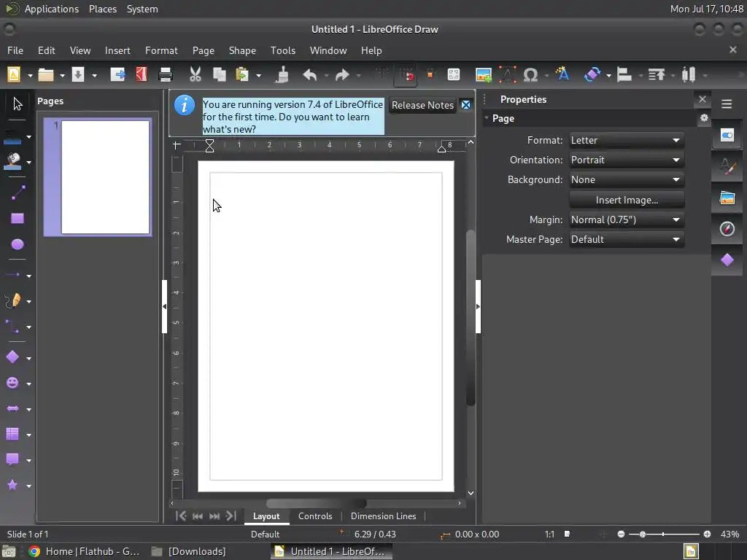This screenshot has height=560, width=747.
Task: Select the Callout shapes tool
Action: pyautogui.click(x=12, y=459)
